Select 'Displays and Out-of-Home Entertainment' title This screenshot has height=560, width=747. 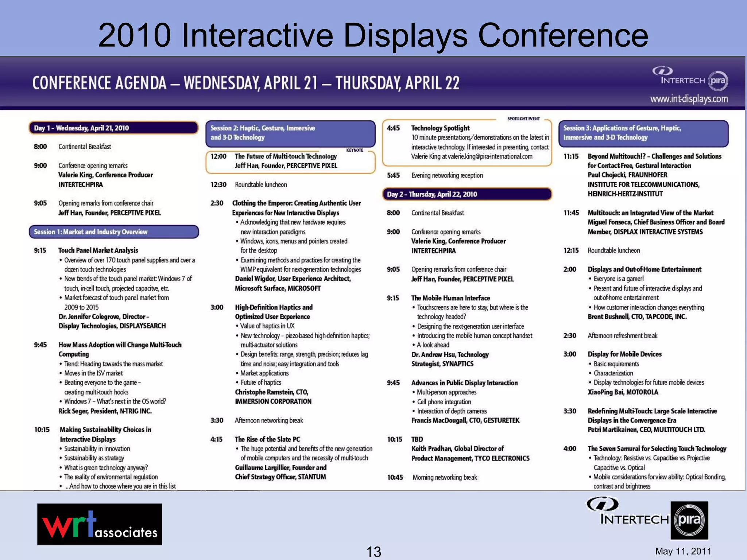pos(645,269)
